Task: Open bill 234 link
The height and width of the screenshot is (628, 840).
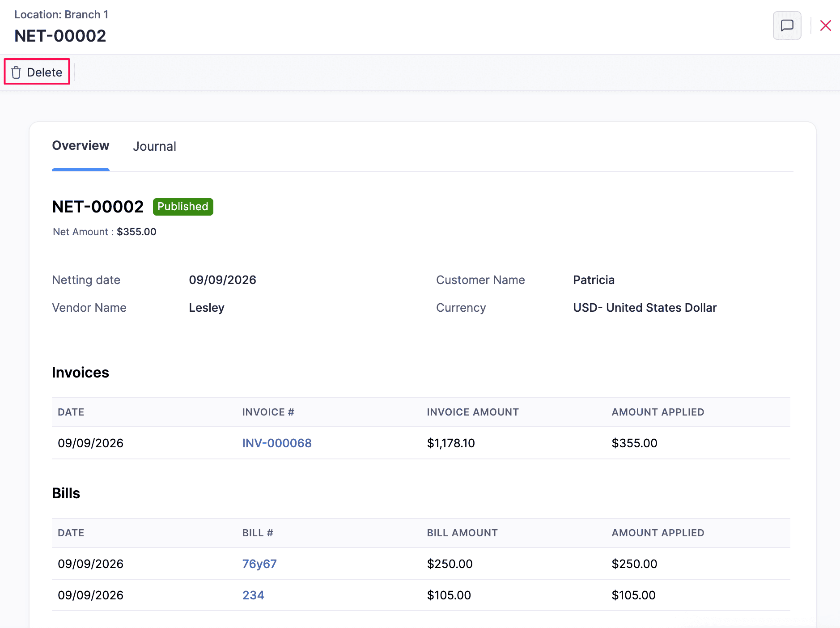Action: point(253,595)
